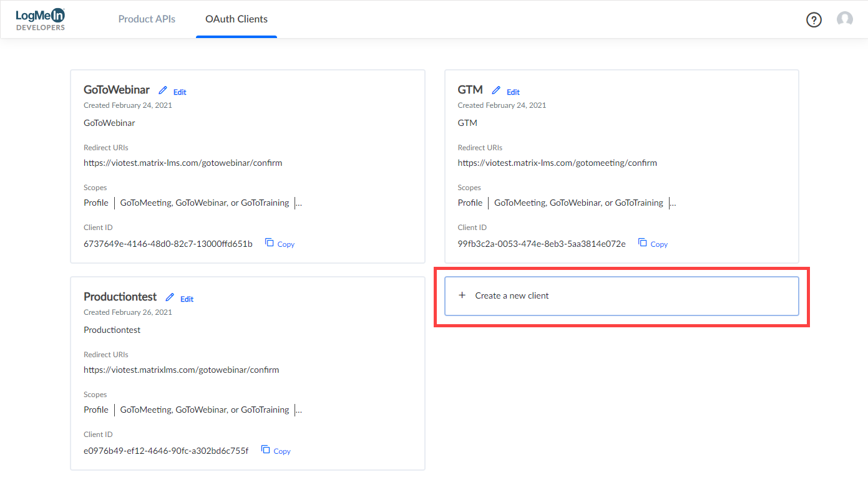
Task: Click GTM card's 'Created February 24, 2021'
Action: [502, 105]
